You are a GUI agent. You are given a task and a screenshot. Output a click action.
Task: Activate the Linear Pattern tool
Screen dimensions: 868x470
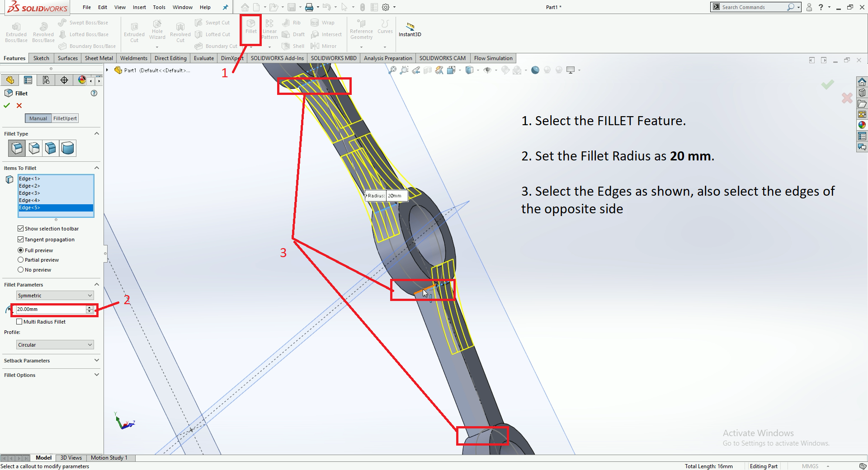(269, 29)
